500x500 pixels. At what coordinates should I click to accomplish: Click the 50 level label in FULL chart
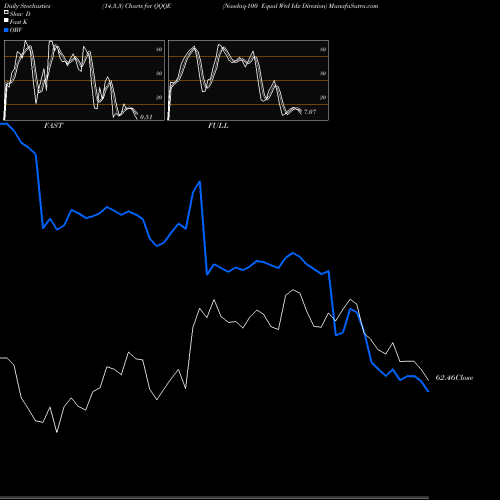(323, 73)
